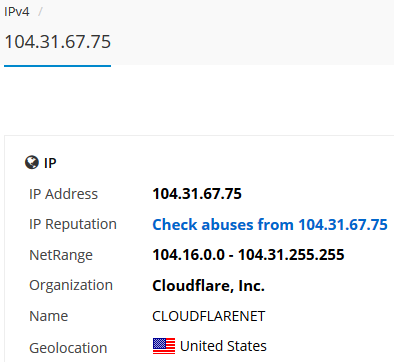This screenshot has height=362, width=394.
Task: Click the IP section heading text
Action: tap(50, 163)
